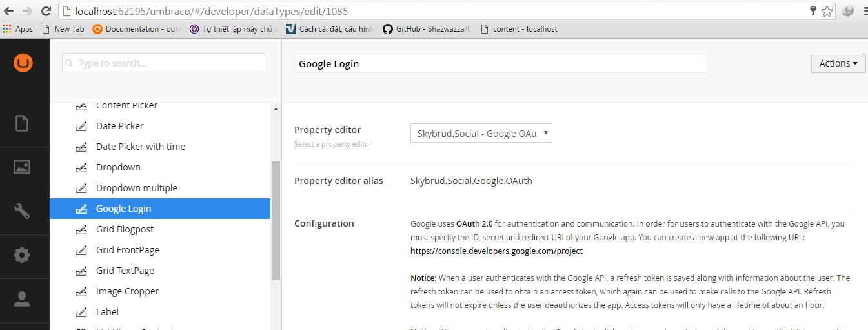Click the browser back arrow
Image resolution: width=868 pixels, height=330 pixels.
pos(10,12)
